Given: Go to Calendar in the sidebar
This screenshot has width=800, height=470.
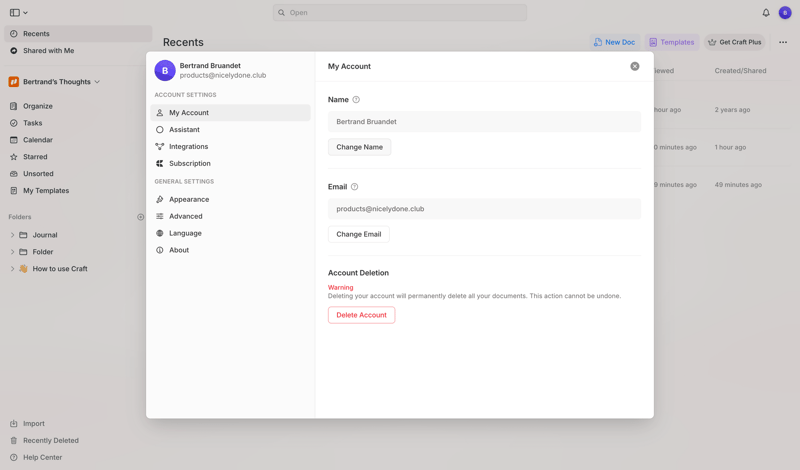Looking at the screenshot, I should click(38, 140).
